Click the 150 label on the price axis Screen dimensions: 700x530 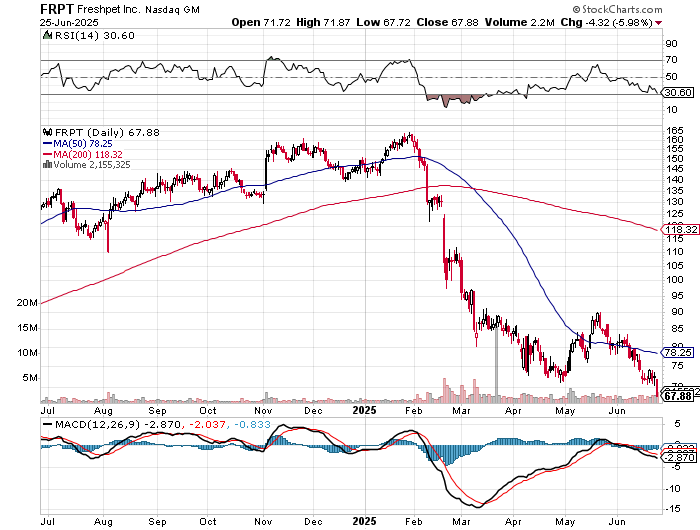674,159
